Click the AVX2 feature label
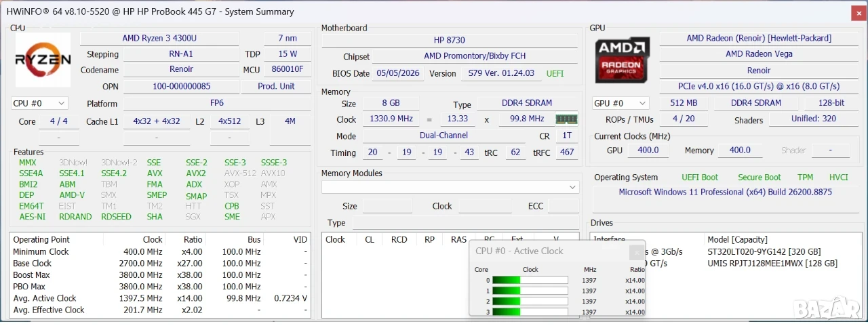This screenshot has width=868, height=328. click(196, 173)
